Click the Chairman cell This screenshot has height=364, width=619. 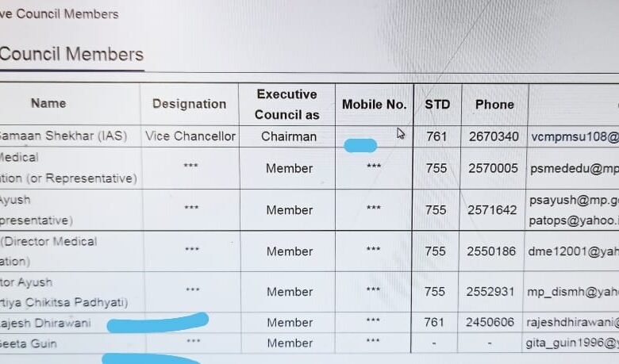coord(289,136)
